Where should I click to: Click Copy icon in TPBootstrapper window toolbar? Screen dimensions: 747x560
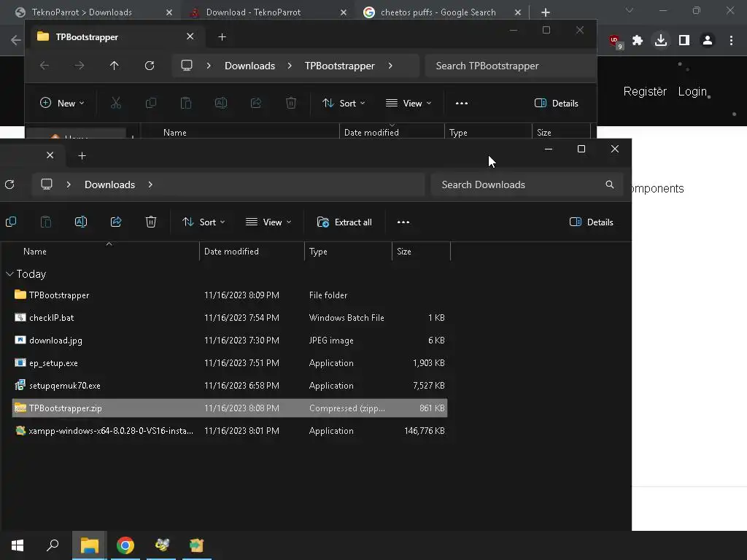click(150, 103)
